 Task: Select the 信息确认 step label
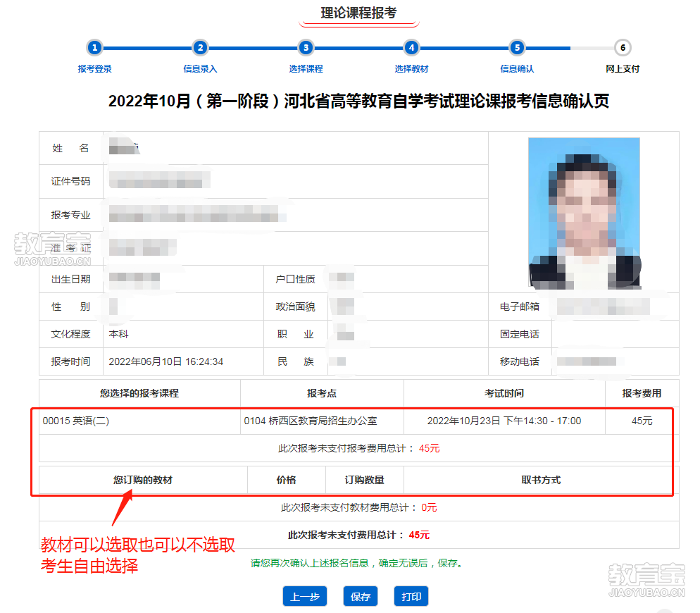coord(517,69)
